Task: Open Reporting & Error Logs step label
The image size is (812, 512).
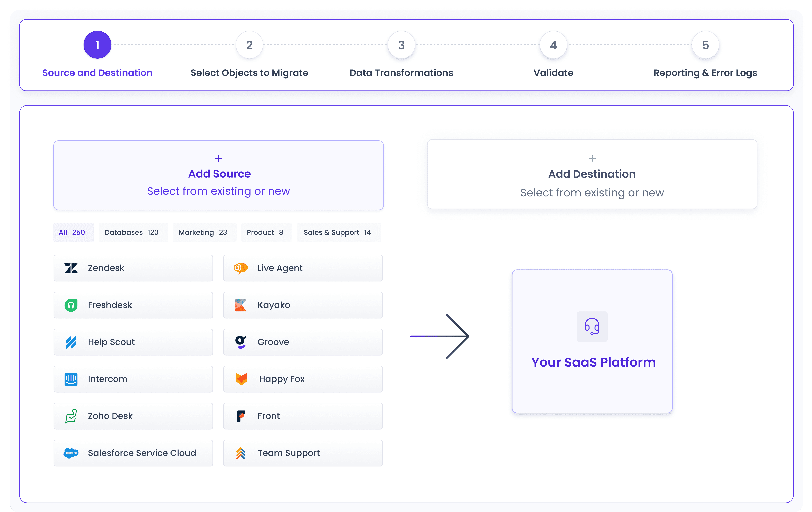Action: coord(705,73)
